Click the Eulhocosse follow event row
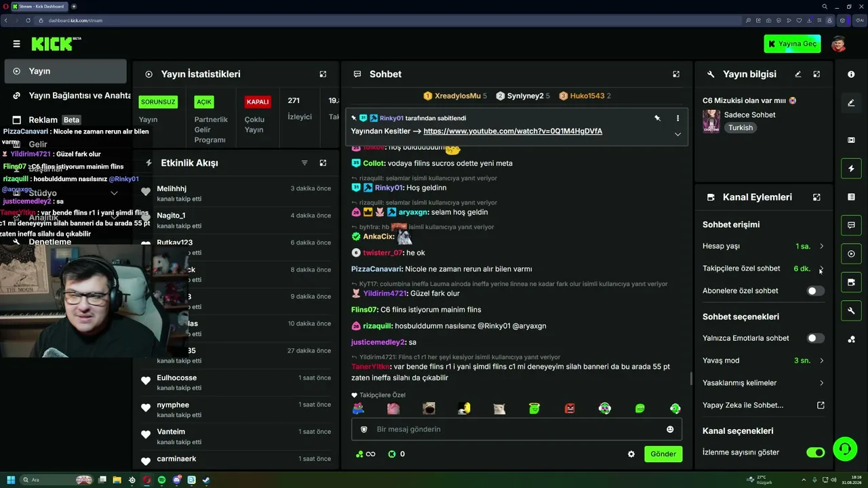Screen dimensions: 868x488 click(x=236, y=382)
